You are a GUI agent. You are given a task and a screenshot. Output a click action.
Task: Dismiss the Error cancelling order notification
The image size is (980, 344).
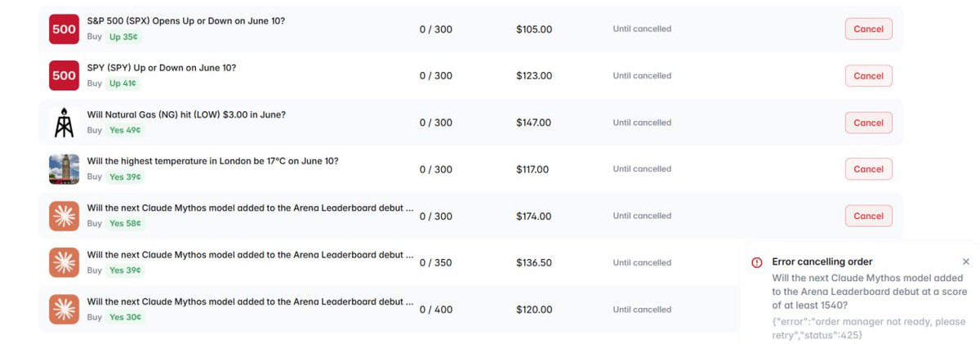tap(966, 261)
